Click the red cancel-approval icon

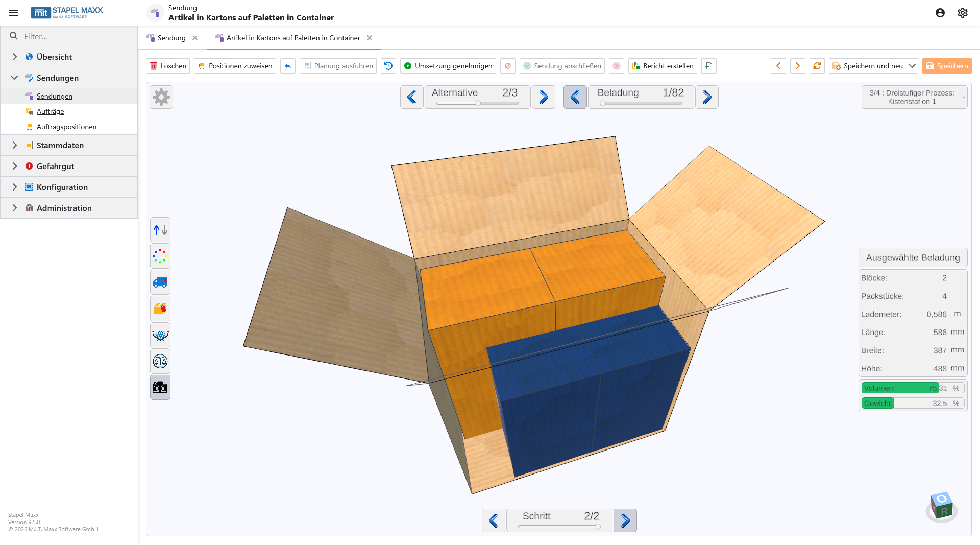(x=508, y=66)
